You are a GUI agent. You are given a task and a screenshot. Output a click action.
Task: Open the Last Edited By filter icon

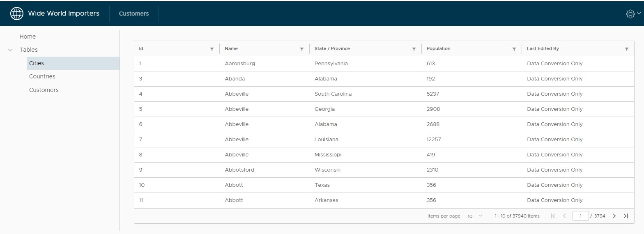click(x=627, y=49)
